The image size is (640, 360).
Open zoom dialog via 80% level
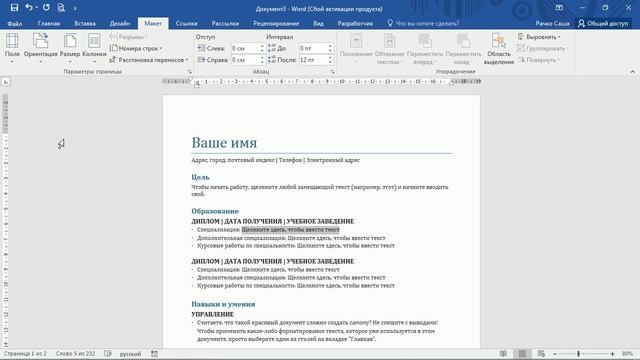click(627, 354)
